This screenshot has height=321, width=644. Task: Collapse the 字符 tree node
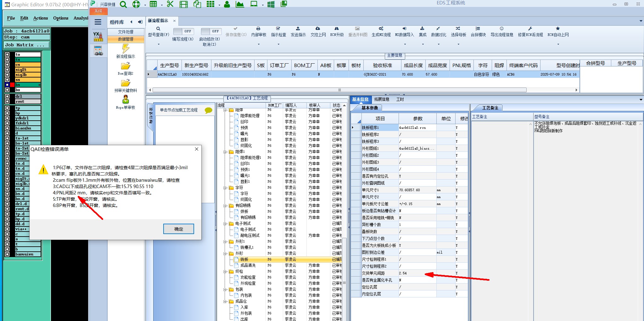[x=225, y=188]
